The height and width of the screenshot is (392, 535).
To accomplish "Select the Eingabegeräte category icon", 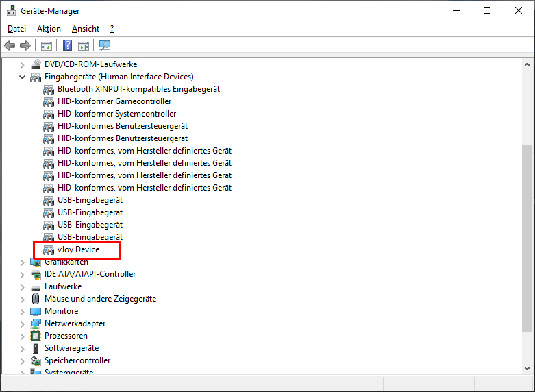I will pos(36,77).
